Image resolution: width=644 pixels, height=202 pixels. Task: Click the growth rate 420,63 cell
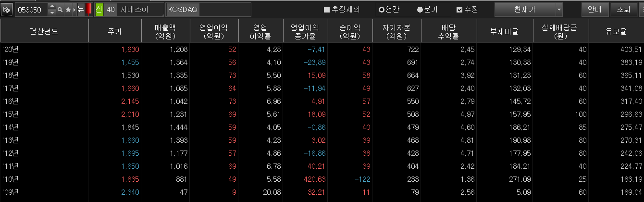click(x=315, y=179)
